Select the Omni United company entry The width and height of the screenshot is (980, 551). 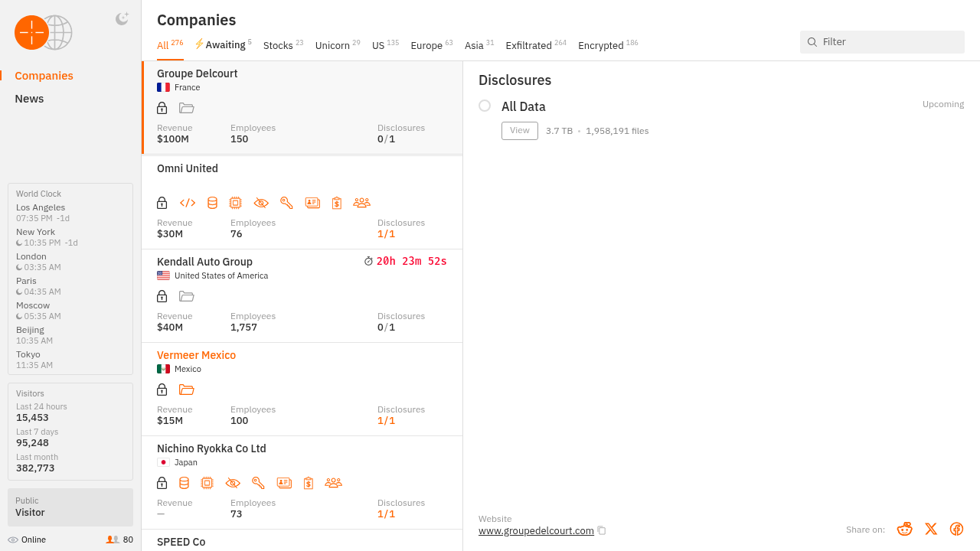(x=302, y=202)
